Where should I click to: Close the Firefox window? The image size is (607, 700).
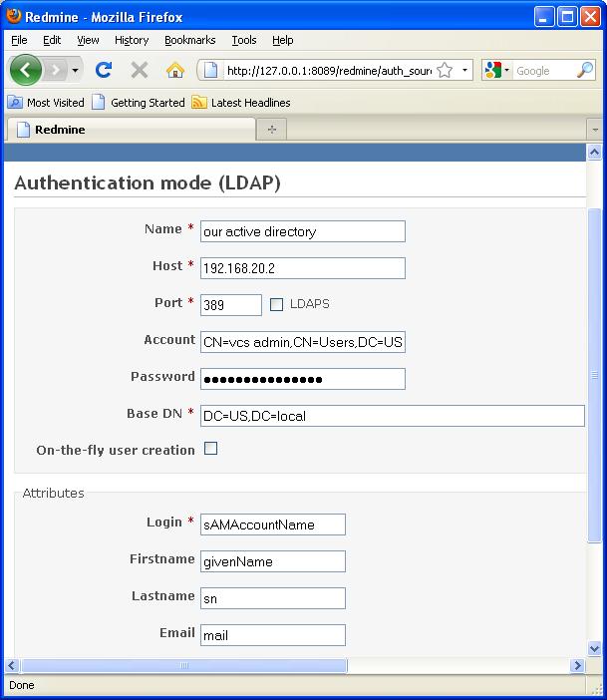click(x=590, y=17)
